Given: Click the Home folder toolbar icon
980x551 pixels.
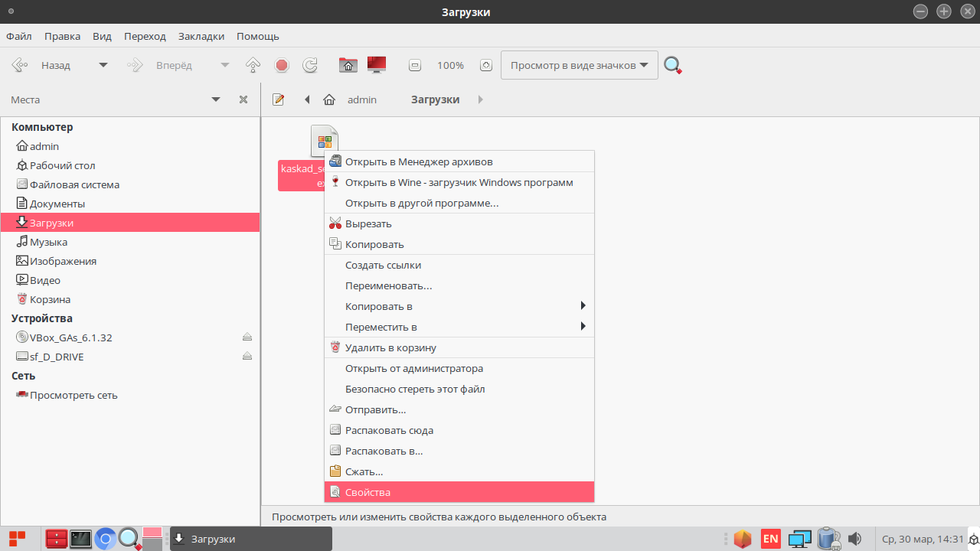Looking at the screenshot, I should point(348,66).
